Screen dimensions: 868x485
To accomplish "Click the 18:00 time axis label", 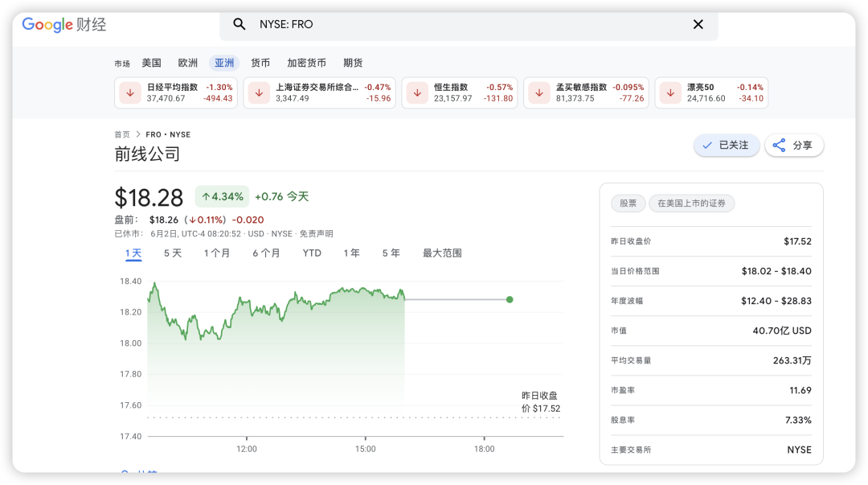I will [484, 449].
